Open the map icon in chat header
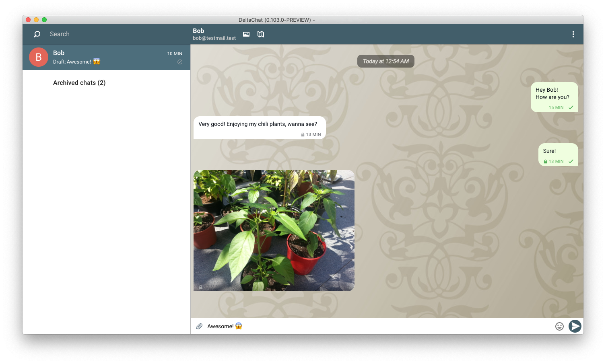 point(261,34)
